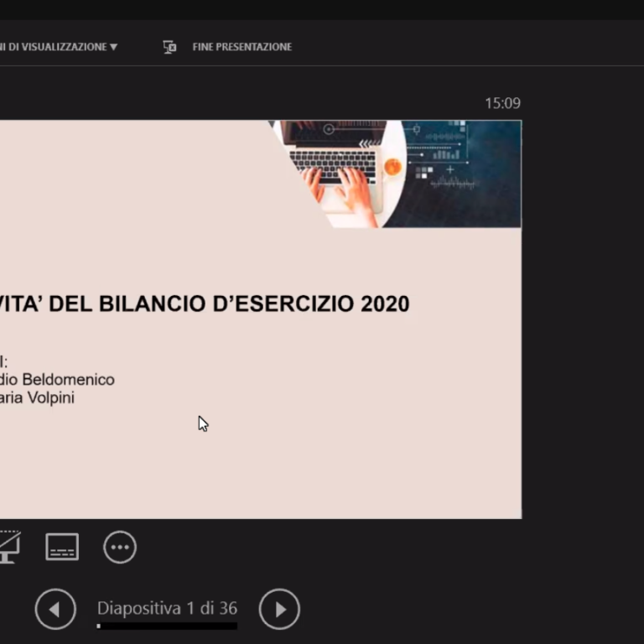Click the laptop keyboard photo on slide
Image resolution: width=644 pixels, height=644 pixels.
[x=334, y=159]
